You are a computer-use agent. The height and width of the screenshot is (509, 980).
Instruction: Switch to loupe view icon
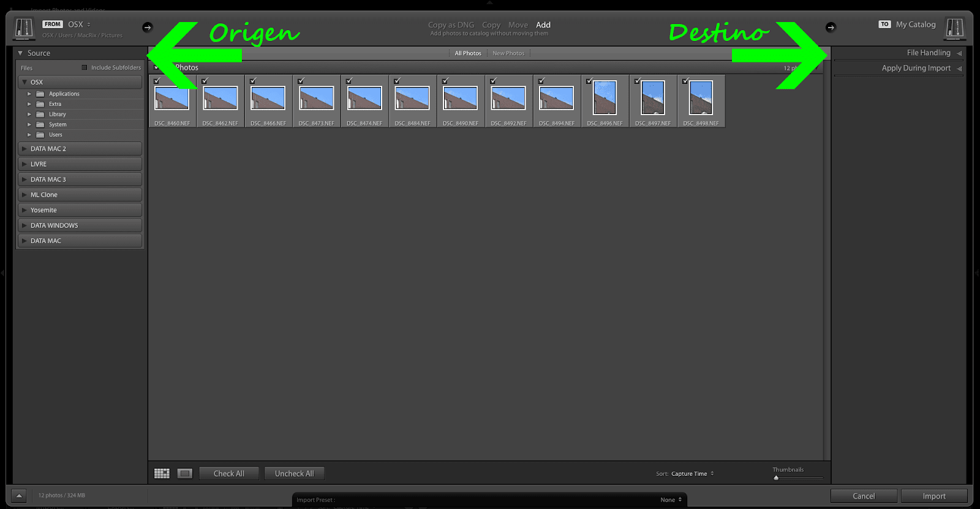185,473
